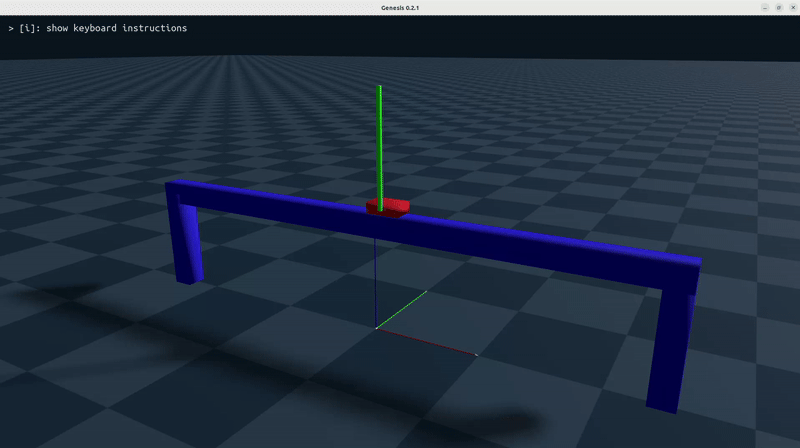
Task: Click the red X axis line on the ground
Action: tap(427, 341)
